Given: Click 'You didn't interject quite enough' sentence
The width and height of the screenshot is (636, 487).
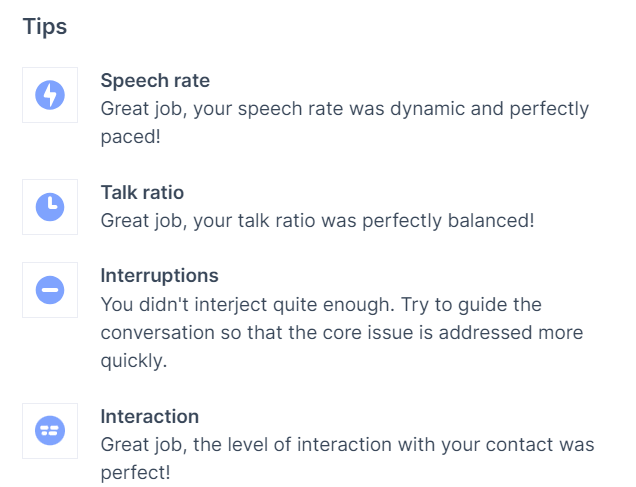Looking at the screenshot, I should pos(247,305).
